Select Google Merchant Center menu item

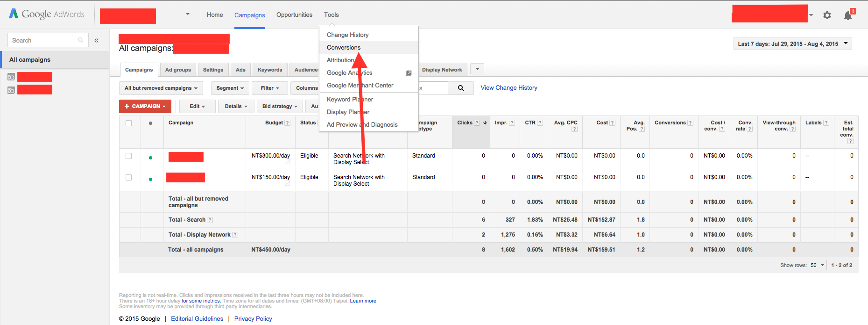[x=369, y=86]
